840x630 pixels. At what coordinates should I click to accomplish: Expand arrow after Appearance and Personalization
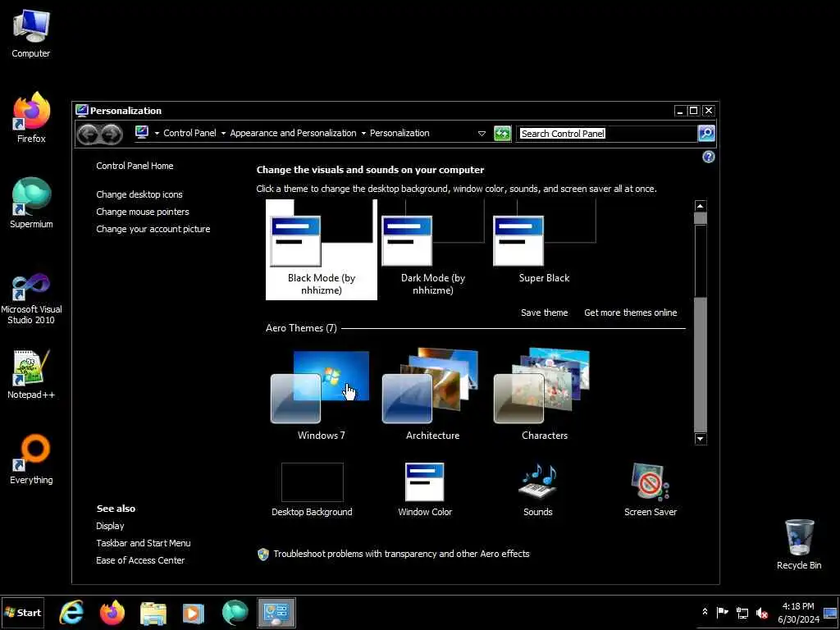pyautogui.click(x=363, y=134)
